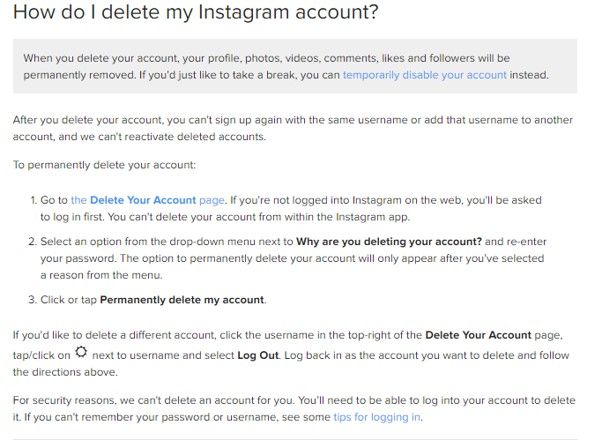Click the 'the directions above.' text
Viewport: 602px width, 440px height.
[x=65, y=372]
